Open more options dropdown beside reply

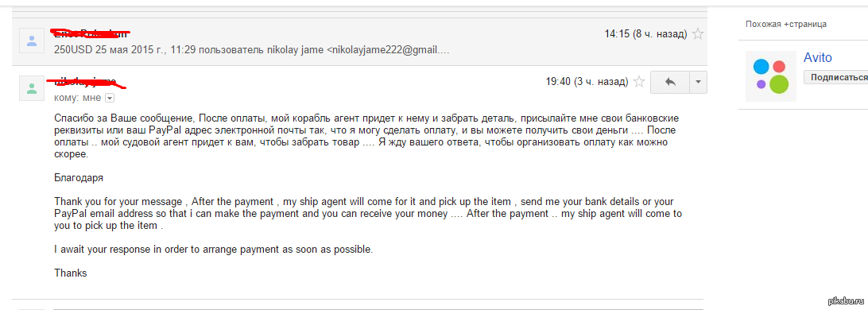(698, 82)
